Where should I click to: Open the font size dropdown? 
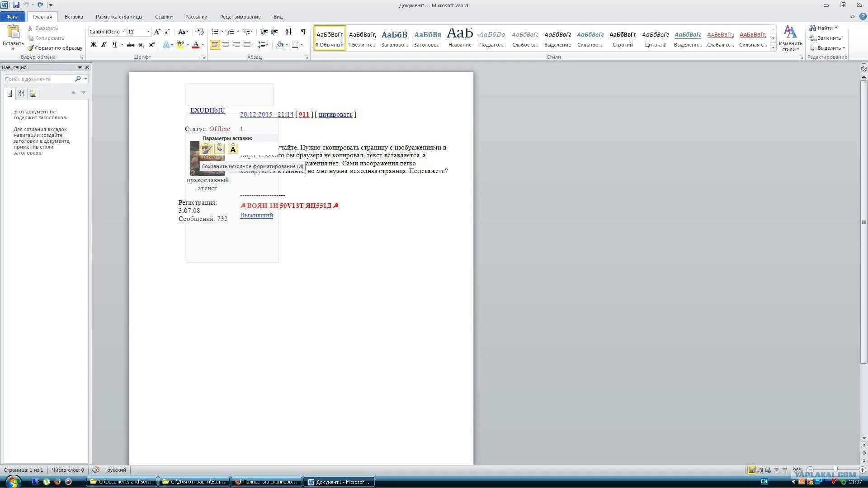[x=148, y=32]
